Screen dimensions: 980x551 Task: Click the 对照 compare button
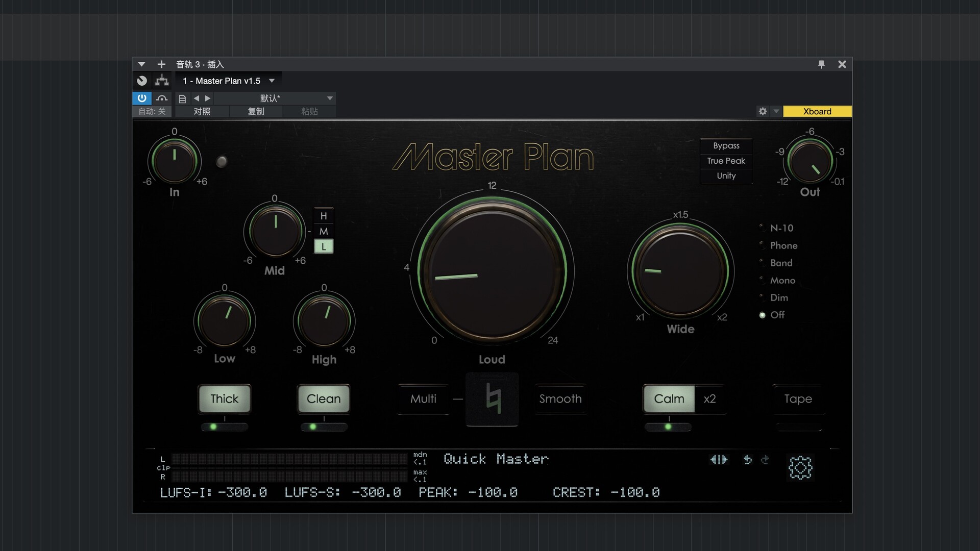(x=202, y=111)
